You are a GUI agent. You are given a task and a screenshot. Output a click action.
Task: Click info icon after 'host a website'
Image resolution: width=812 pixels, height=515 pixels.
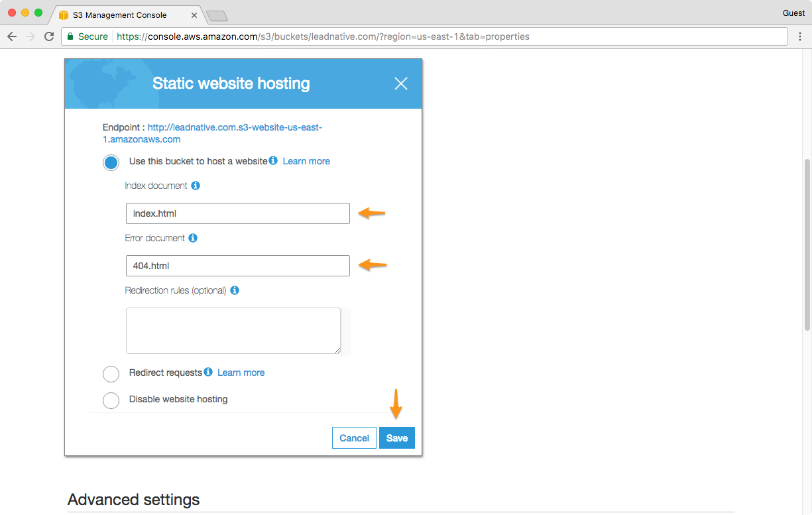pos(273,161)
